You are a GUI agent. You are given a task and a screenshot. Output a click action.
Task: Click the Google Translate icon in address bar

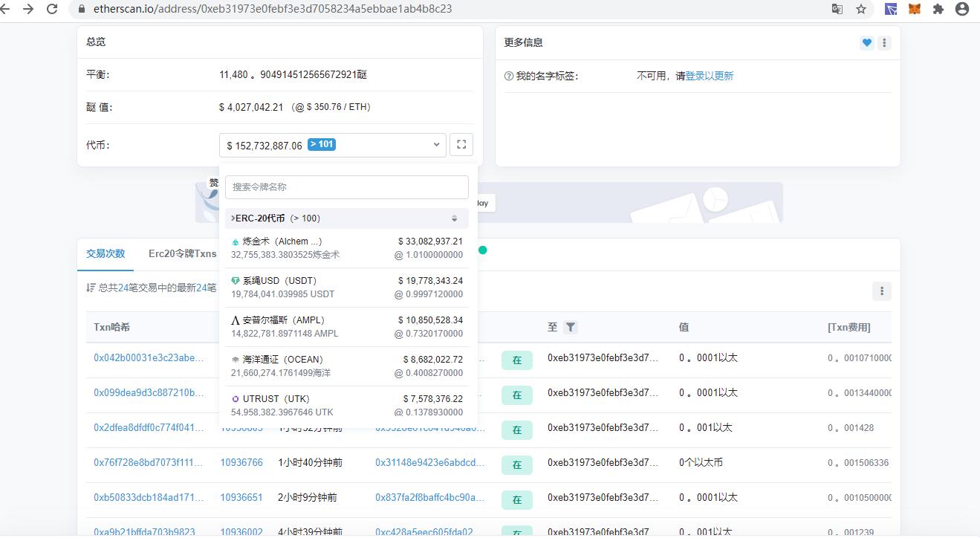pyautogui.click(x=837, y=10)
